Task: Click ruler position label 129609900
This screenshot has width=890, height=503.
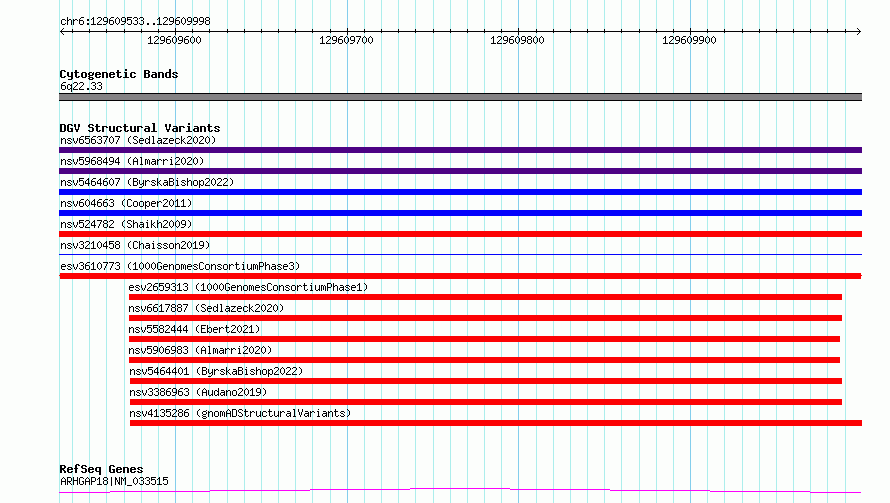Action: [689, 40]
